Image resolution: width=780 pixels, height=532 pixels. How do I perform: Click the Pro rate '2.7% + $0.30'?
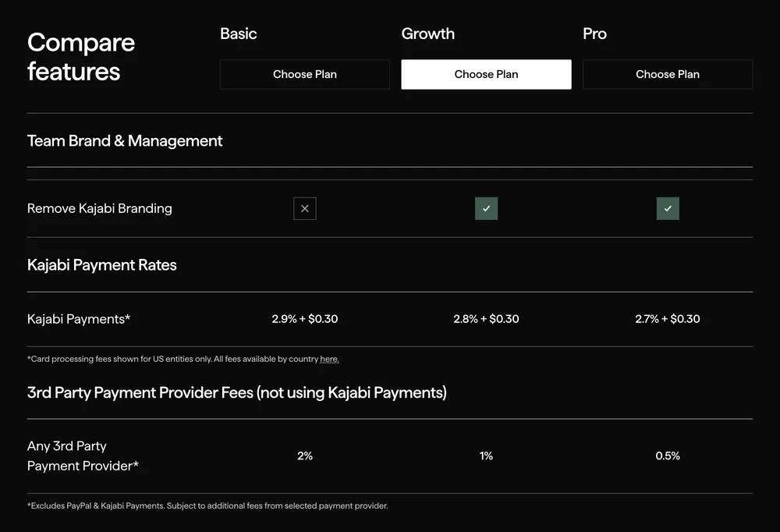[x=668, y=319]
